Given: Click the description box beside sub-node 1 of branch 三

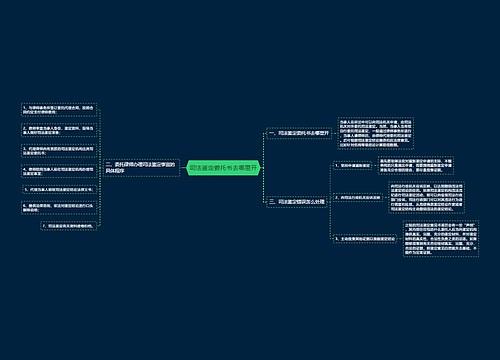Looking at the screenshot, I should point(416,165).
